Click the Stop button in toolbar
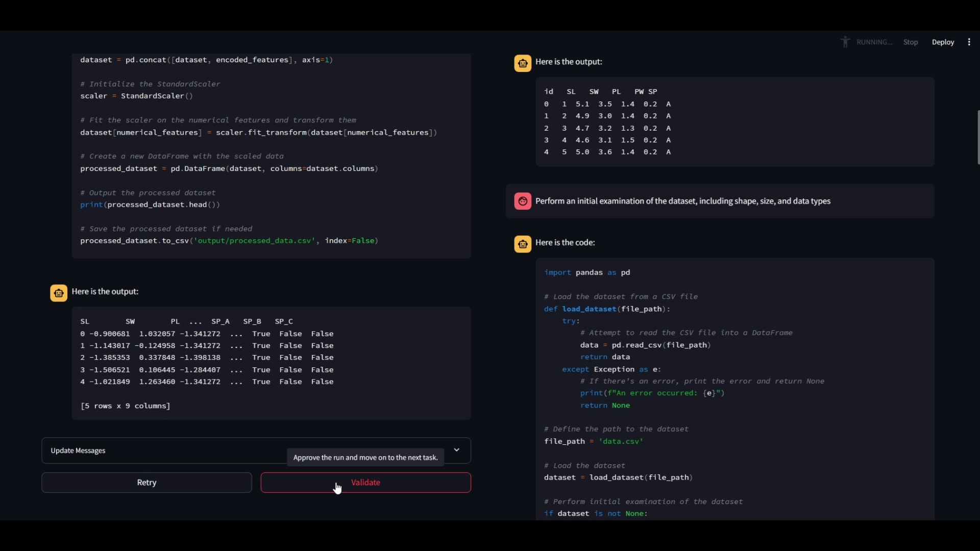 pos(911,42)
